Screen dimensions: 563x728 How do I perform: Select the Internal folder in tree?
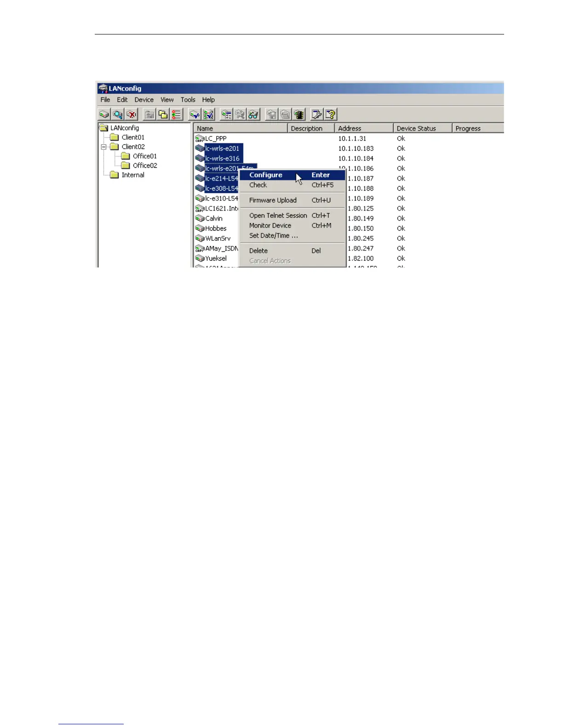click(x=133, y=175)
